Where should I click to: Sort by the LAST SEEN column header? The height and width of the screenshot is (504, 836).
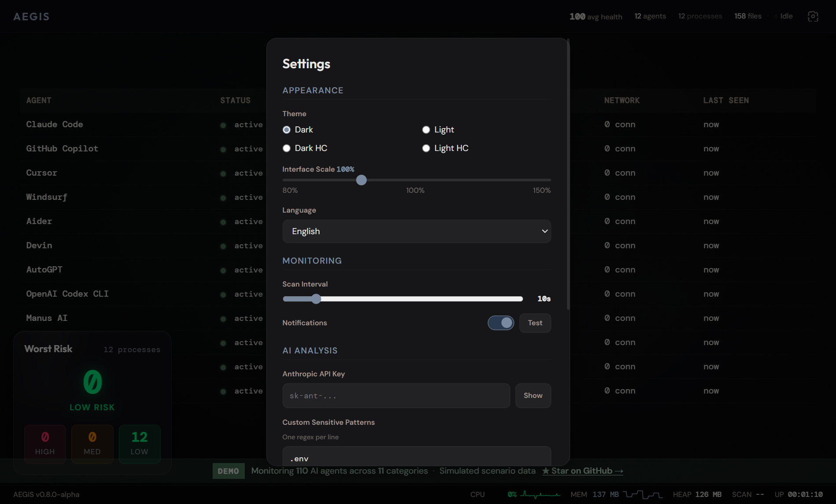click(x=726, y=100)
